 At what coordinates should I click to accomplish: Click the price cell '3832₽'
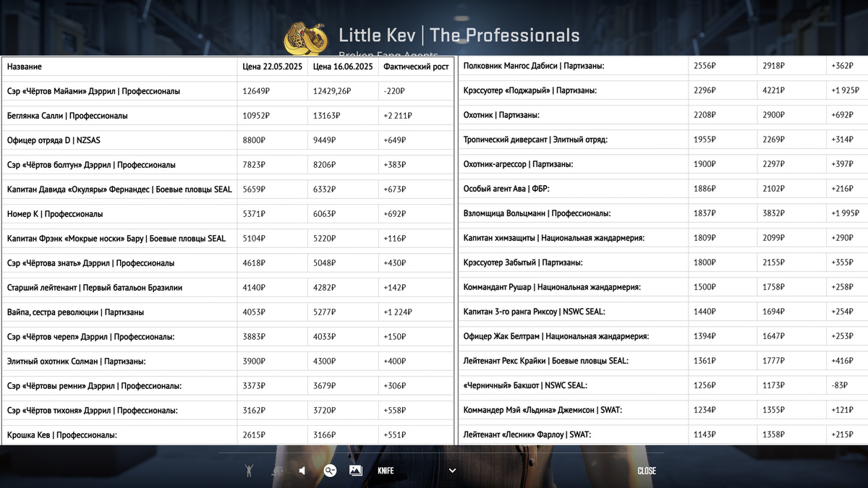[774, 213]
